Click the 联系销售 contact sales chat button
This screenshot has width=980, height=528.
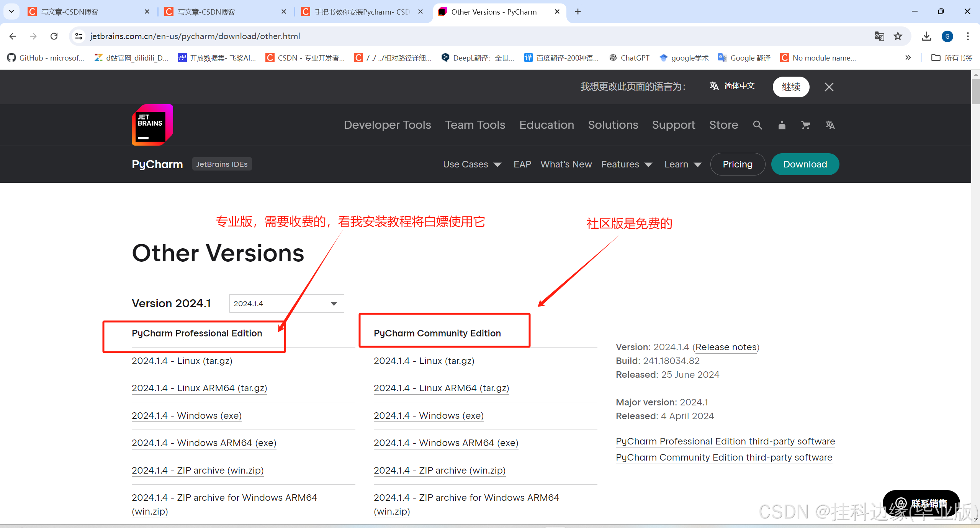[x=921, y=503]
